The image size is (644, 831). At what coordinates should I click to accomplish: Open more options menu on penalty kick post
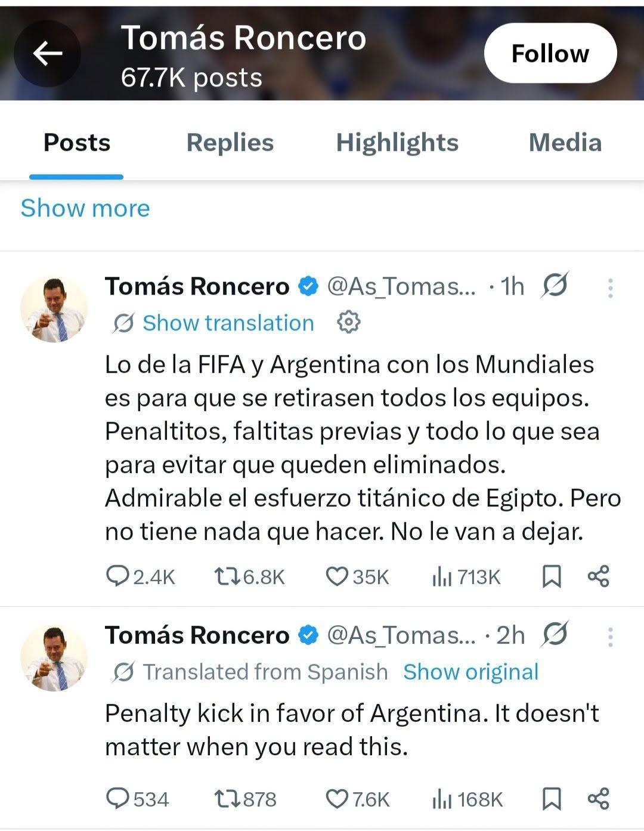610,637
